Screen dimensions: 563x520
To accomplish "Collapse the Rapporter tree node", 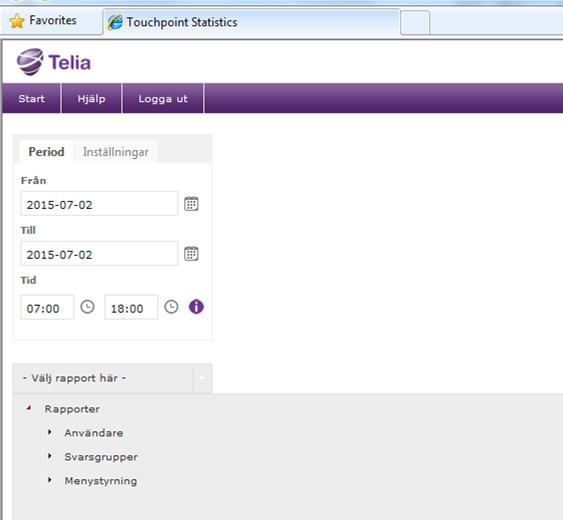I will [x=29, y=408].
